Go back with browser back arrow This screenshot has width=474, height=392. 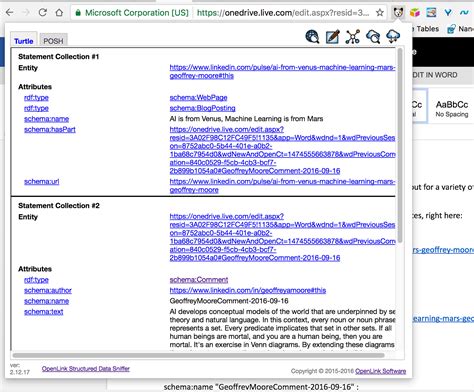pos(9,13)
